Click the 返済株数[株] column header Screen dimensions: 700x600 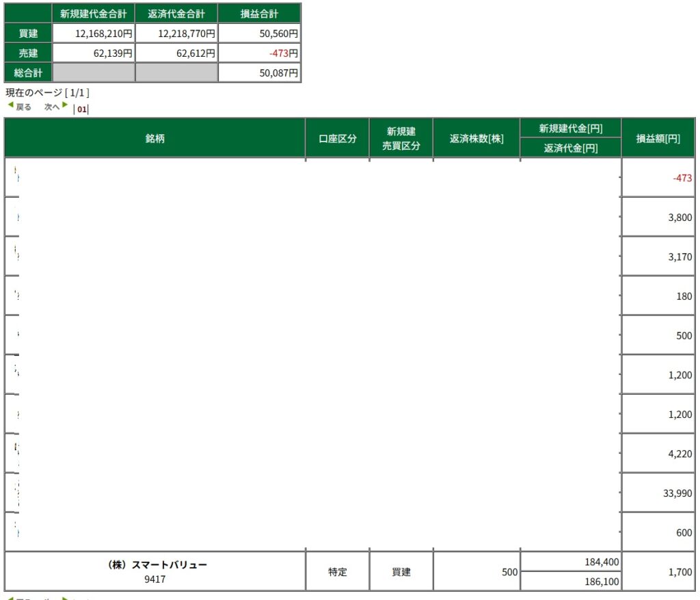click(x=476, y=138)
